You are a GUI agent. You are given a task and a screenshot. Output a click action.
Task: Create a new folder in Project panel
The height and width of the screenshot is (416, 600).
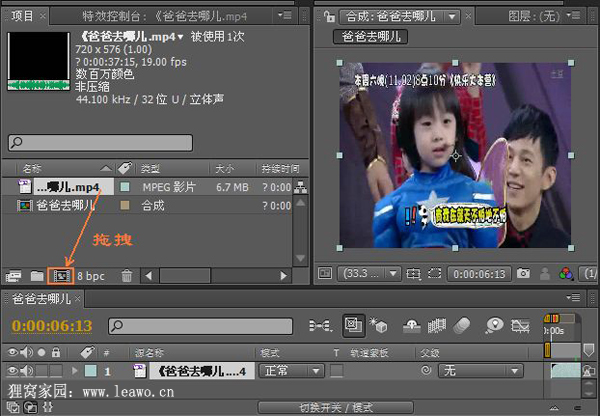click(x=37, y=276)
